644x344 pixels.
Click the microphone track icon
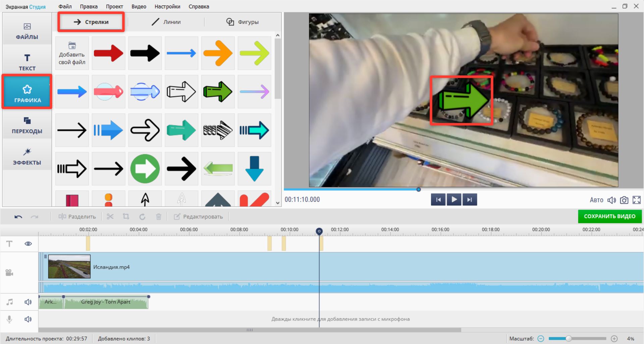point(9,319)
